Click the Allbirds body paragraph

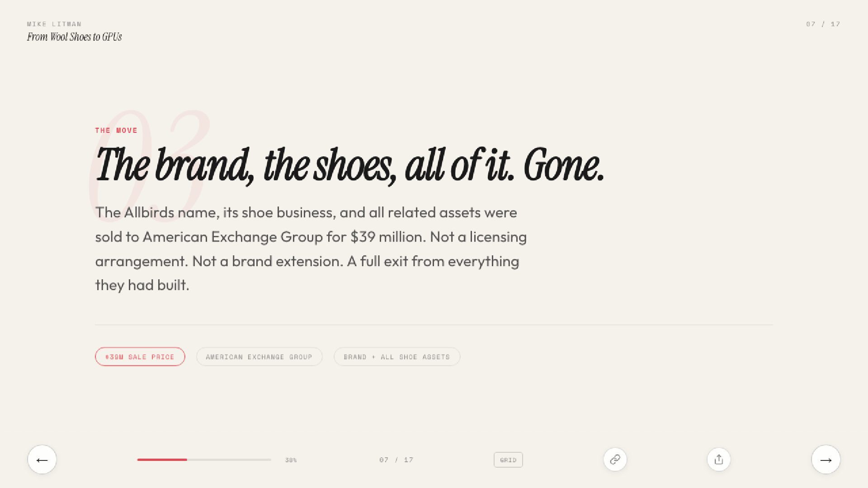(x=310, y=249)
